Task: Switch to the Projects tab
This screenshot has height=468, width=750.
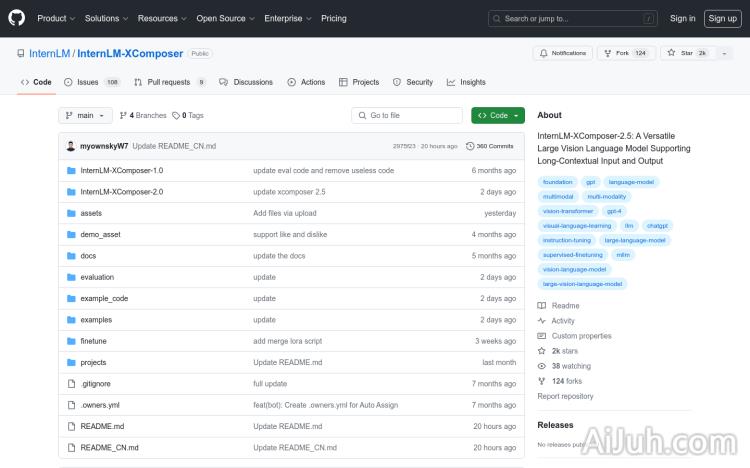Action: [359, 82]
